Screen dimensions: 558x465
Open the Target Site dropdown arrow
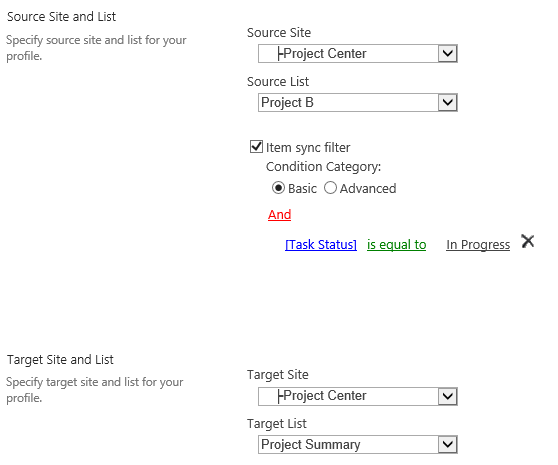pyautogui.click(x=447, y=396)
